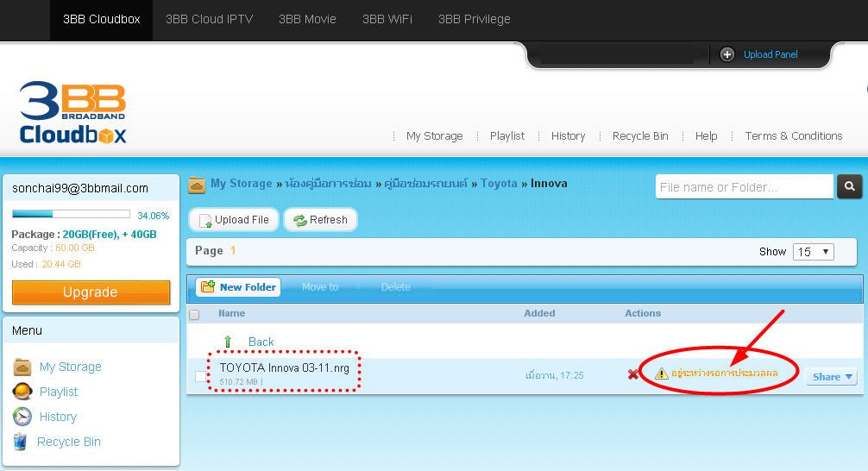Click the Innova current folder breadcrumb

549,183
